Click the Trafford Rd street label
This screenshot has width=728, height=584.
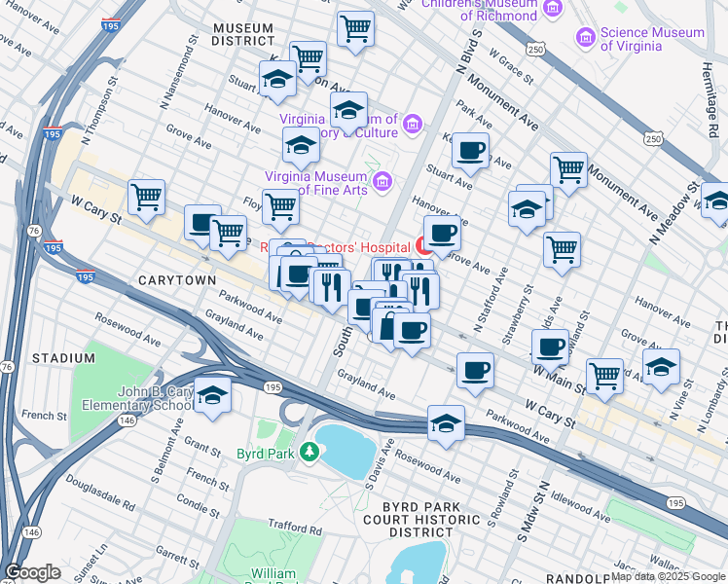click(295, 527)
